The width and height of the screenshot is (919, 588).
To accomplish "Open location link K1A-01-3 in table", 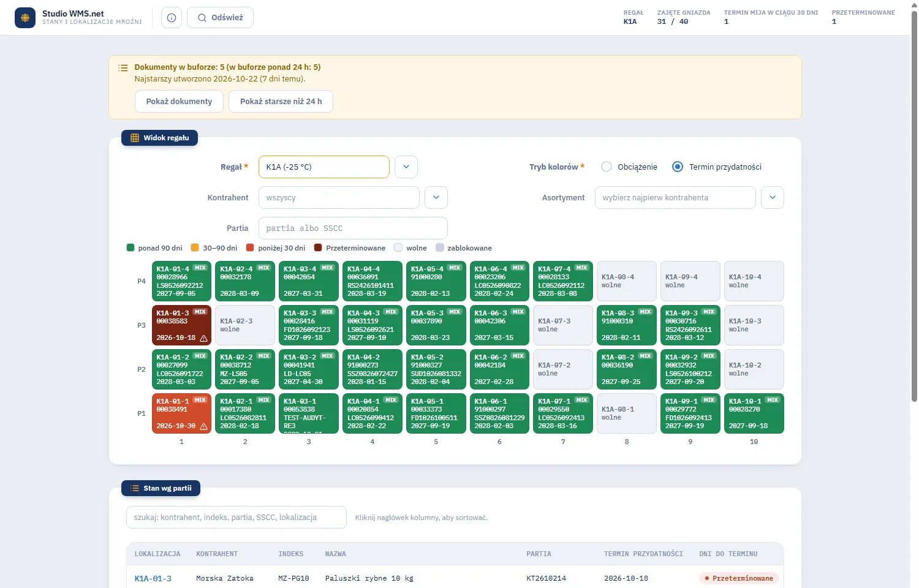I will pyautogui.click(x=153, y=578).
